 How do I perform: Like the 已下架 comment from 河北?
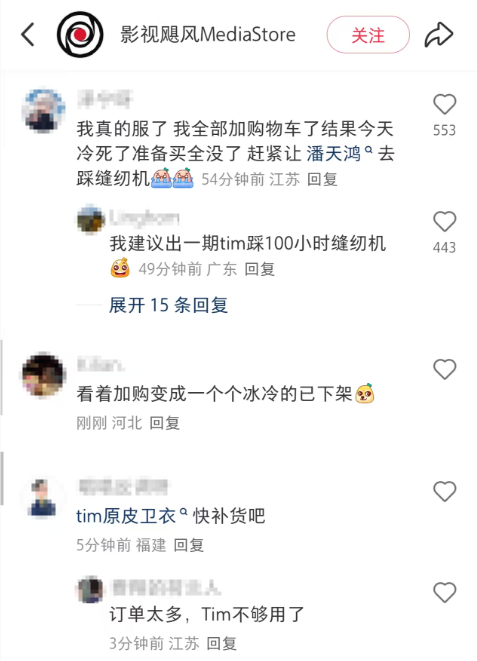445,369
